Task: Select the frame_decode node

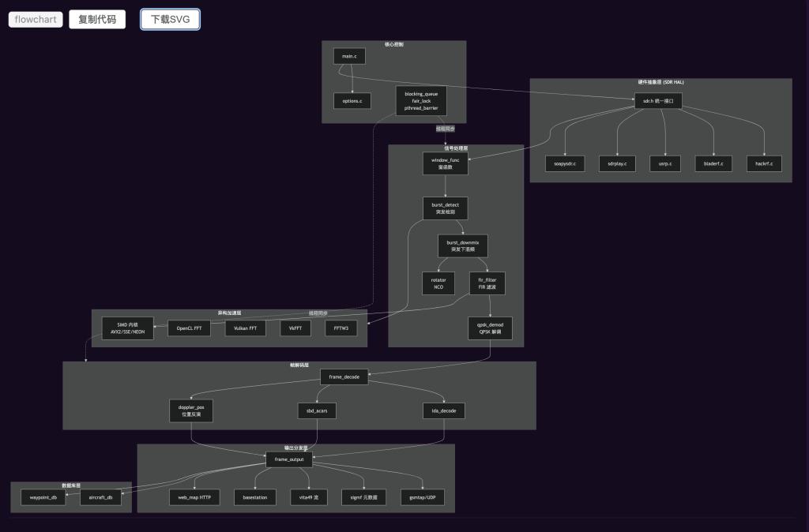Action: point(344,377)
